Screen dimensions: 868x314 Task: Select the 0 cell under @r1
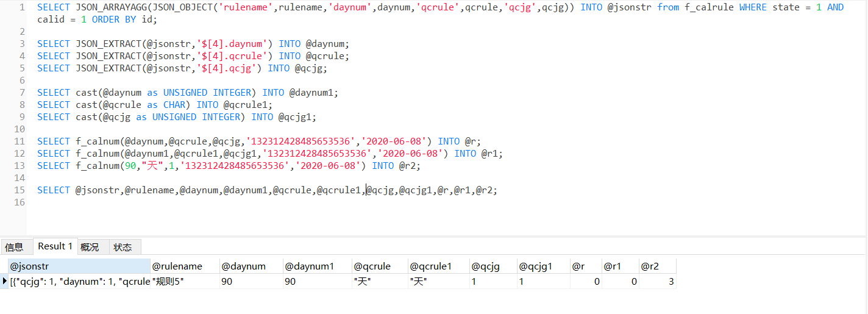tap(620, 282)
